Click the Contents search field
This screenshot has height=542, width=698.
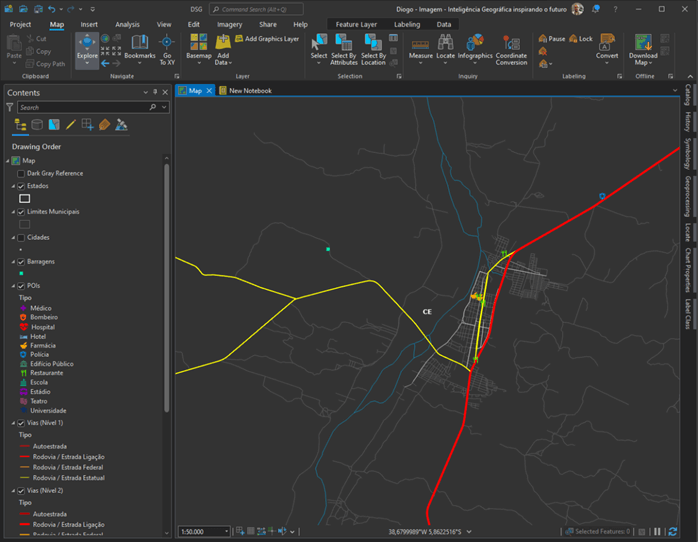pos(82,107)
